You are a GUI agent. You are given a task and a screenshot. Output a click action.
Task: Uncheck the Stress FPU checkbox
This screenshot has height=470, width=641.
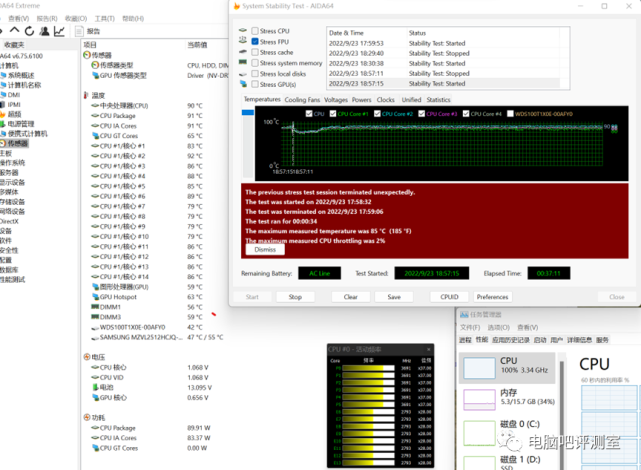(x=254, y=42)
